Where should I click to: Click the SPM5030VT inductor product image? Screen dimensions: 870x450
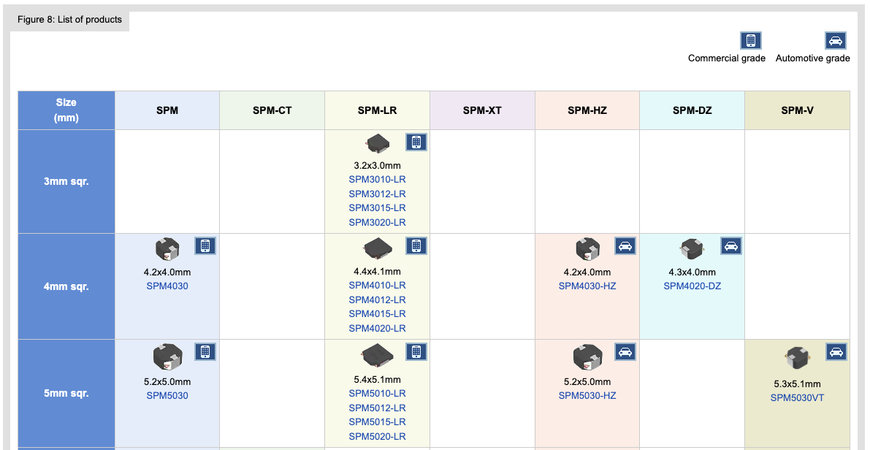click(797, 357)
